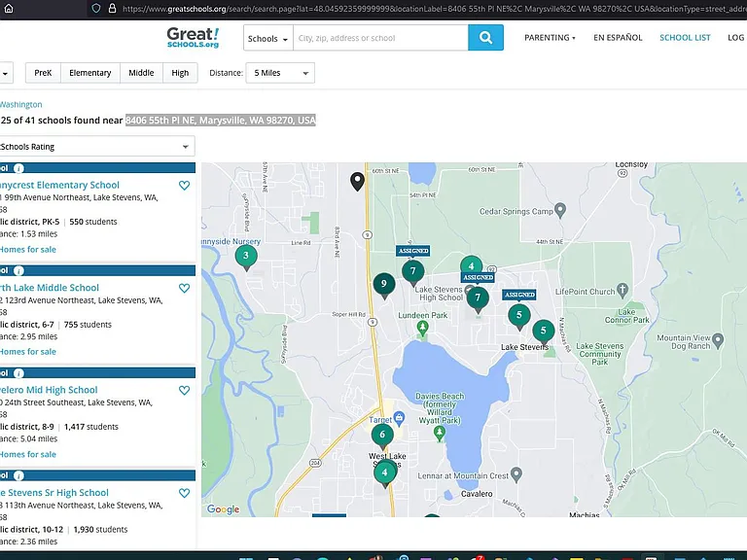The height and width of the screenshot is (560, 747).
Task: Open the Elementary School on 99th Avenue
Action: coord(60,185)
